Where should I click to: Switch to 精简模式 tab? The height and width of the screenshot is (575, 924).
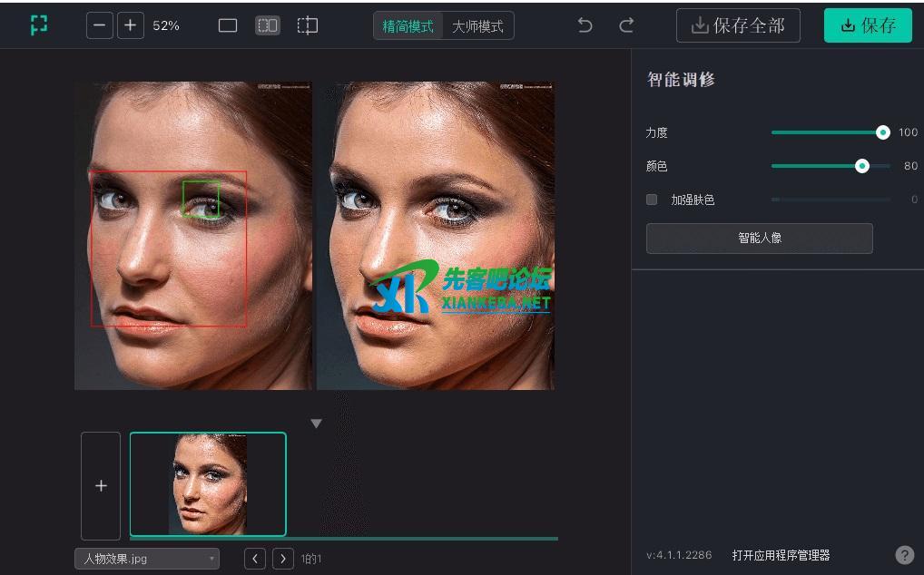tap(408, 26)
